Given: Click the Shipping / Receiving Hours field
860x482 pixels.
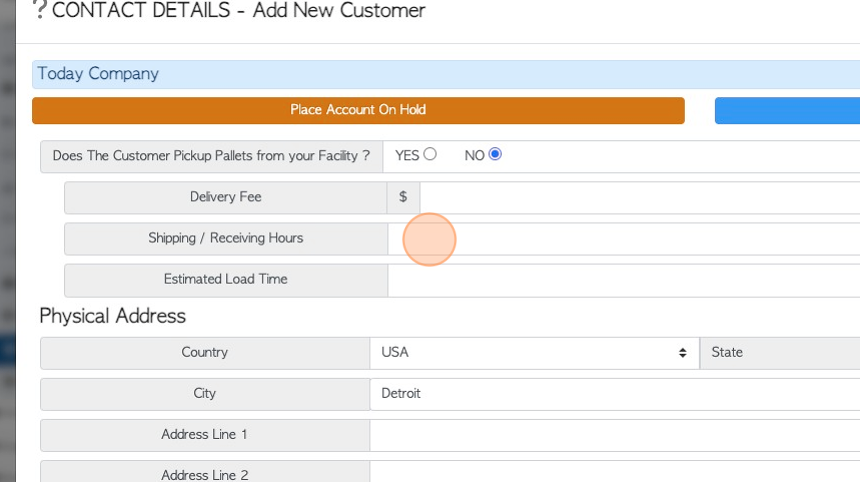Looking at the screenshot, I should tap(624, 239).
